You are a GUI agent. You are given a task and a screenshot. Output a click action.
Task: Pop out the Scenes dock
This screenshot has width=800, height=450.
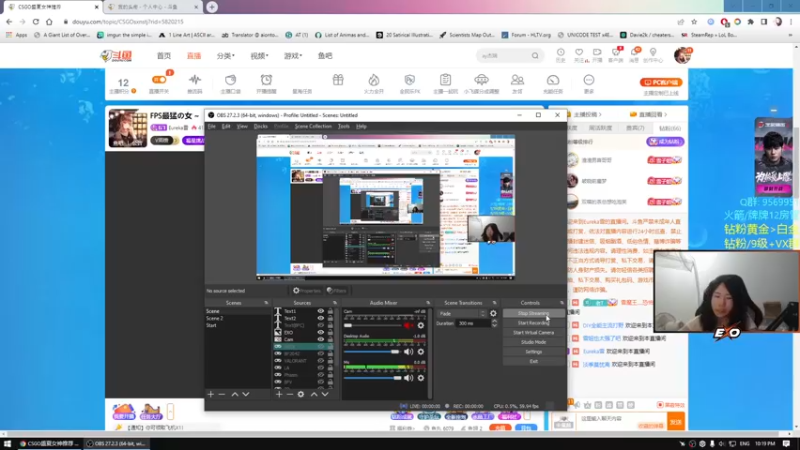(266, 303)
